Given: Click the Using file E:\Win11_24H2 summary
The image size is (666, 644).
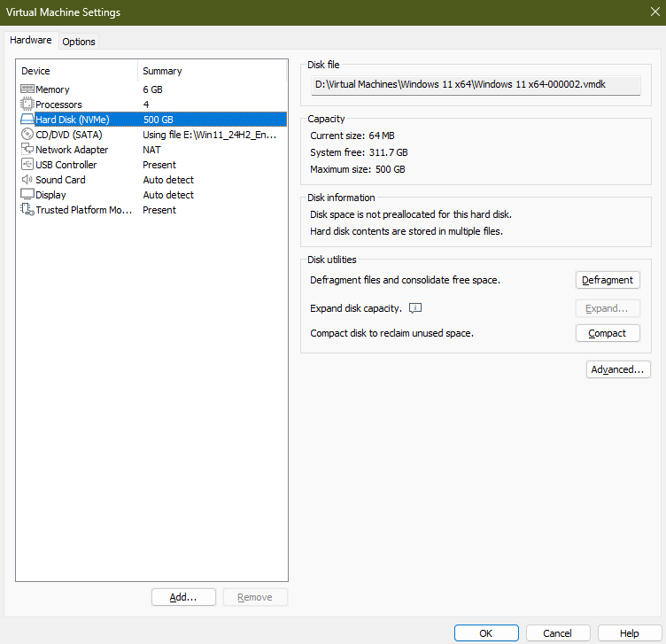Looking at the screenshot, I should (209, 135).
